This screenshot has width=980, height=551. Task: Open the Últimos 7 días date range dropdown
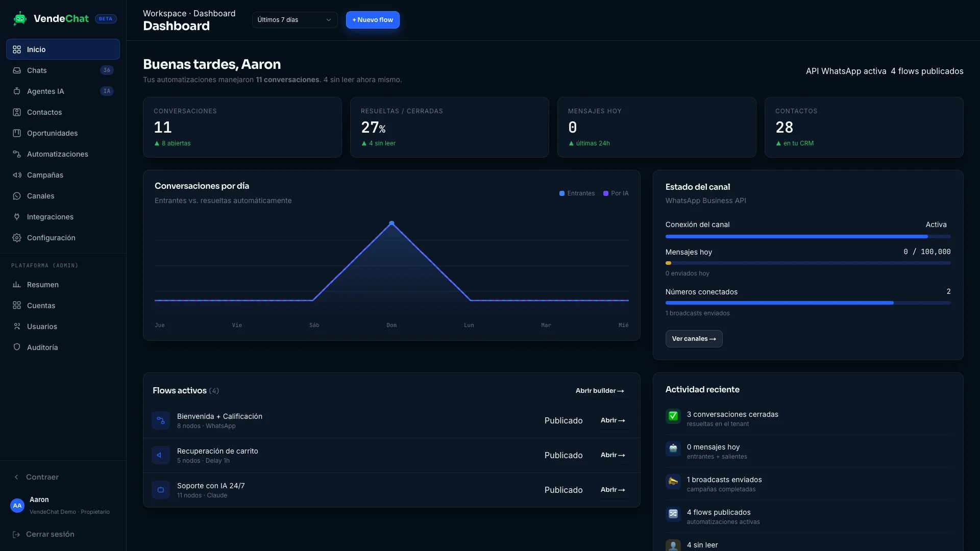coord(295,20)
